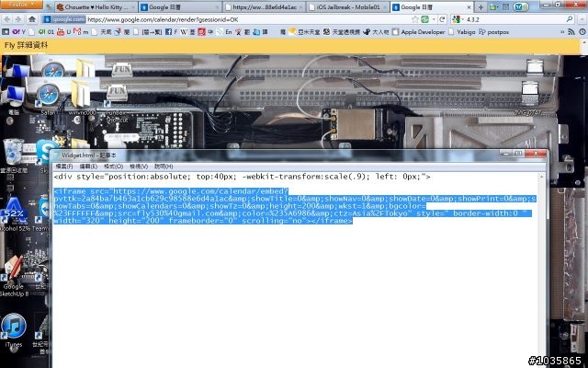The height and width of the screenshot is (368, 588).
Task: Switch to the https://ww..88e6d4a1ac tab
Action: click(x=264, y=6)
